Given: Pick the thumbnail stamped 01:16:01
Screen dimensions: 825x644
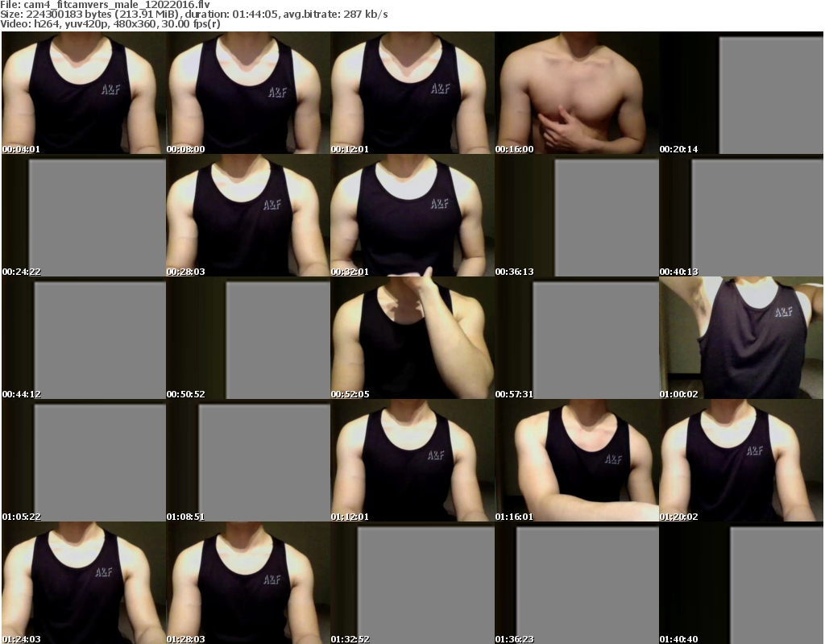Looking at the screenshot, I should pos(577,460).
